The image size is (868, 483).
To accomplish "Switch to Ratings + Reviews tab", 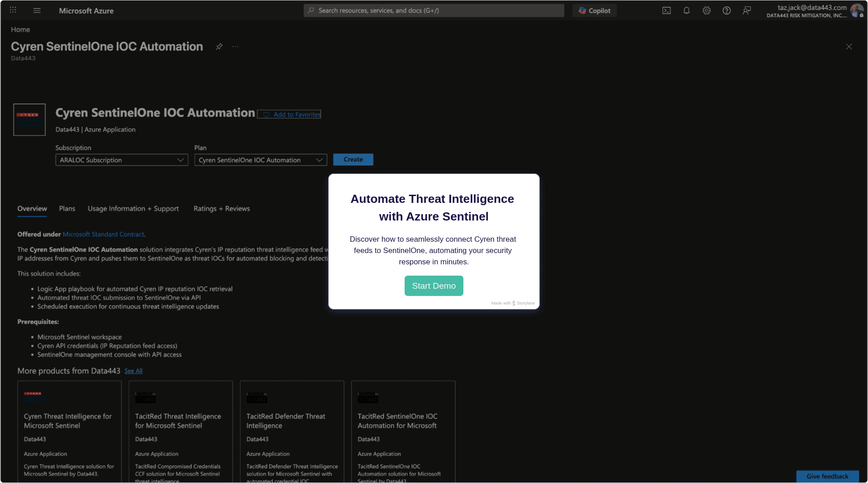I will pyautogui.click(x=222, y=208).
